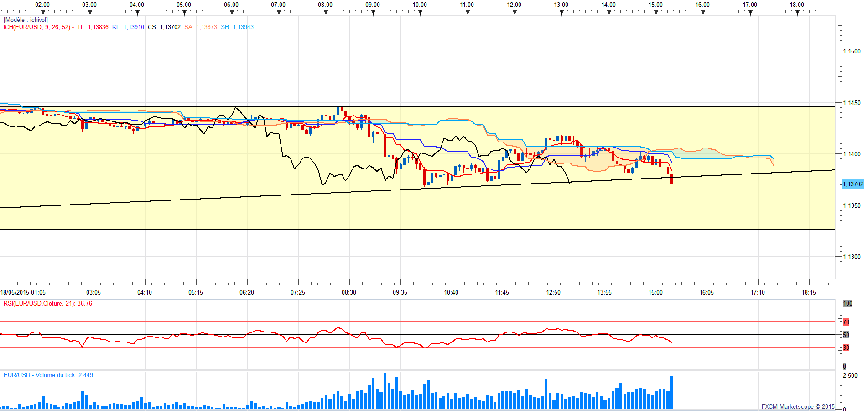This screenshot has height=411, width=868.
Task: Click the black CS: 1,13702 value
Action: click(x=164, y=27)
